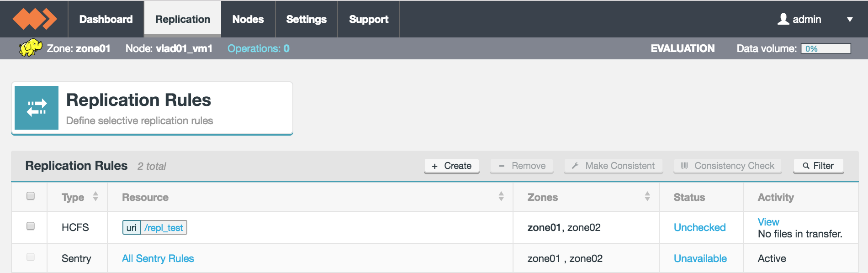868x273 pixels.
Task: Click the Data volume 0% progress bar
Action: click(x=826, y=49)
